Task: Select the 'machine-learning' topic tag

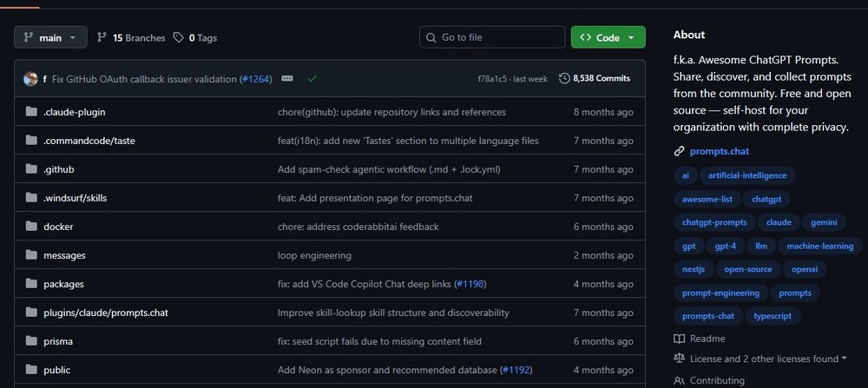Action: click(820, 247)
